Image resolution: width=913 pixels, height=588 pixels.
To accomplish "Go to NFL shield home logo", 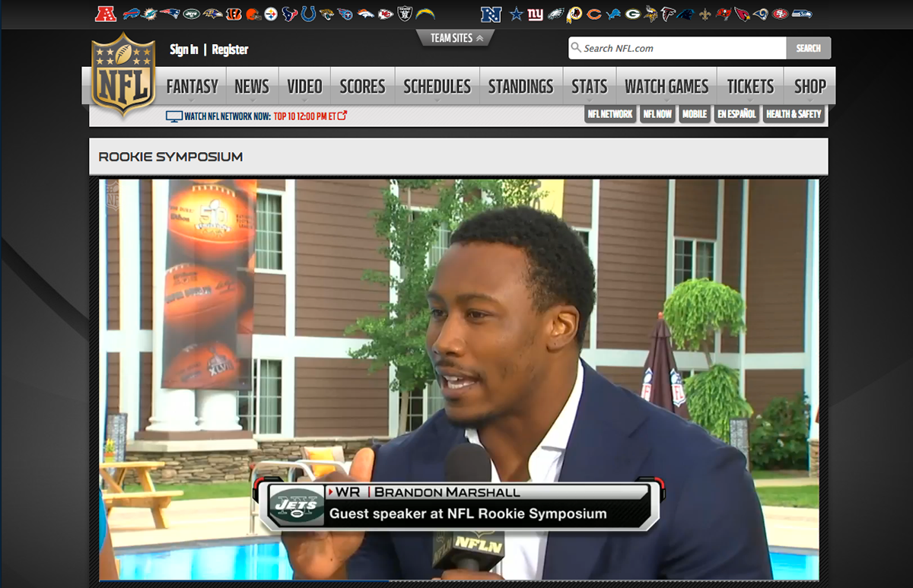I will 123,75.
